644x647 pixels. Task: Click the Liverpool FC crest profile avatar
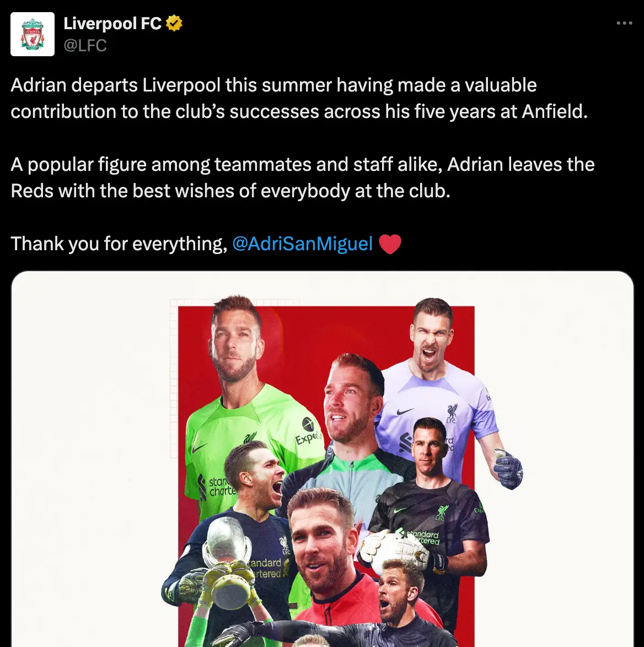tap(33, 34)
